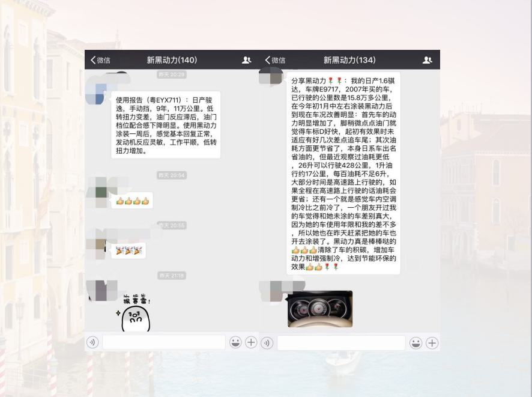
Task: Click the 新黑动力(140) chat title
Action: (172, 60)
